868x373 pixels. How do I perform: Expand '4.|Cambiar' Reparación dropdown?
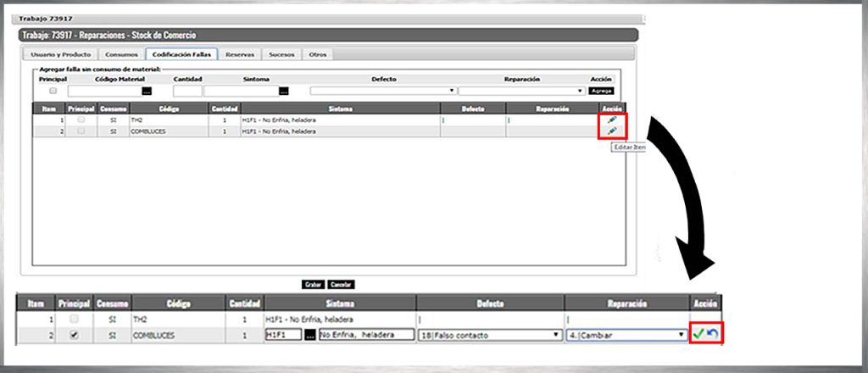click(626, 335)
